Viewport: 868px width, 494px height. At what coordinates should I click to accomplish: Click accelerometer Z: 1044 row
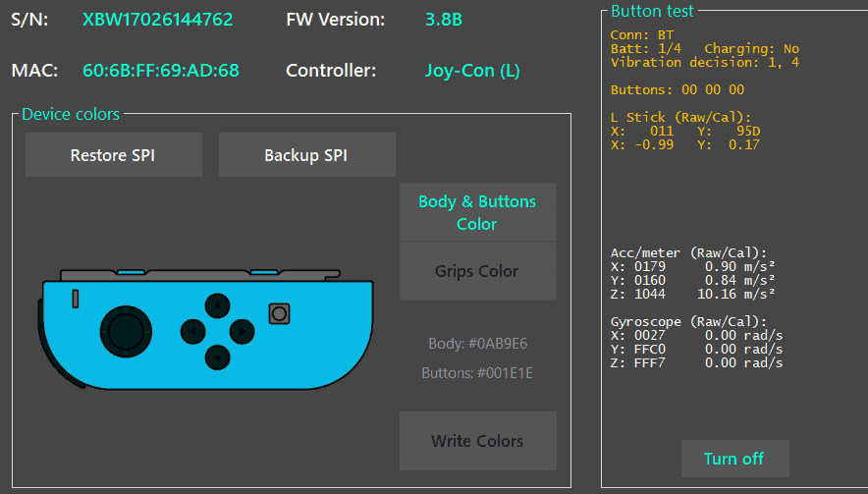click(x=692, y=294)
